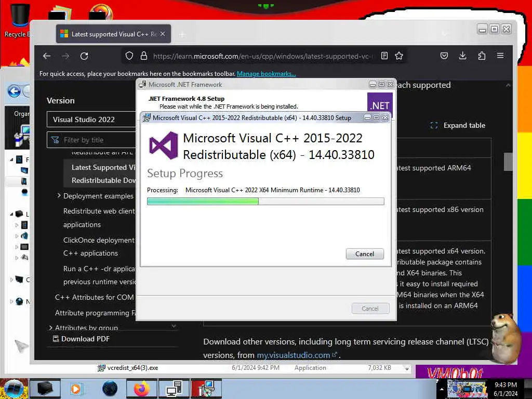Image resolution: width=532 pixels, height=399 pixels.
Task: Open Run a C++ -clr application article
Action: pyautogui.click(x=100, y=275)
